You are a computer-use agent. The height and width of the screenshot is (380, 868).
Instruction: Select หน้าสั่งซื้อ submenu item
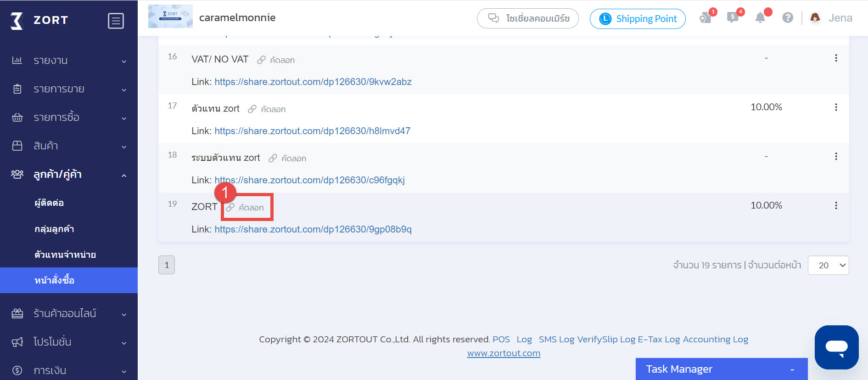point(69,280)
